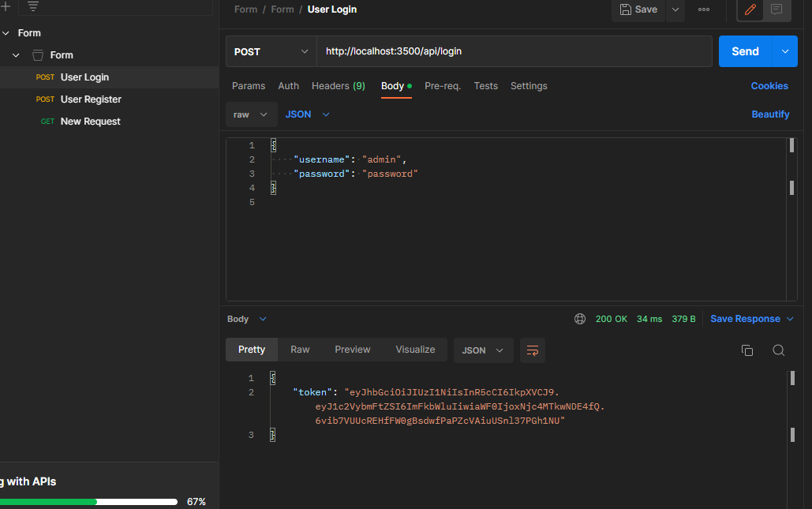This screenshot has height=509, width=812.
Task: Copy response with the copy icon
Action: click(x=747, y=350)
